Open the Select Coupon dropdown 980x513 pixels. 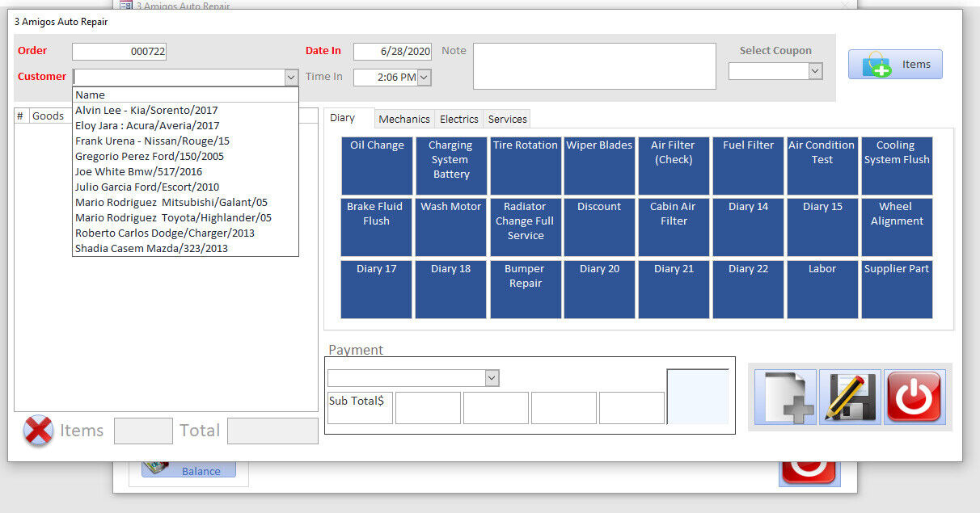coord(815,71)
